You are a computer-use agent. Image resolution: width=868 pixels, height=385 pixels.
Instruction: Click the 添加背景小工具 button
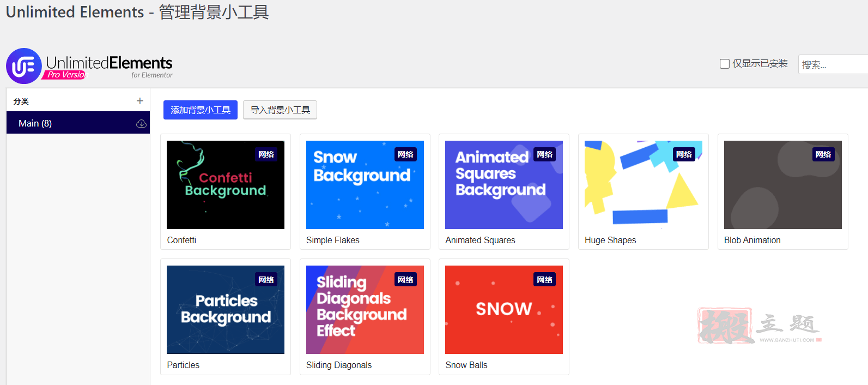(x=201, y=110)
